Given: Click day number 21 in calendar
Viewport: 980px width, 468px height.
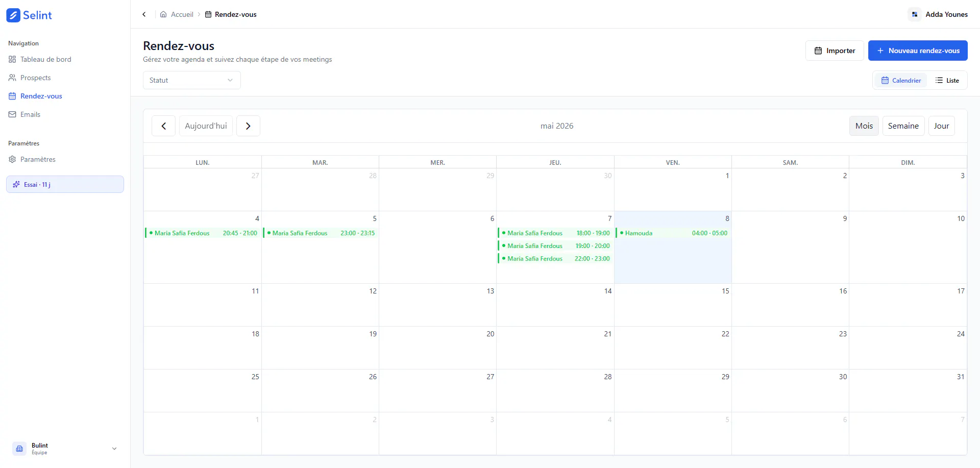Looking at the screenshot, I should click(607, 334).
